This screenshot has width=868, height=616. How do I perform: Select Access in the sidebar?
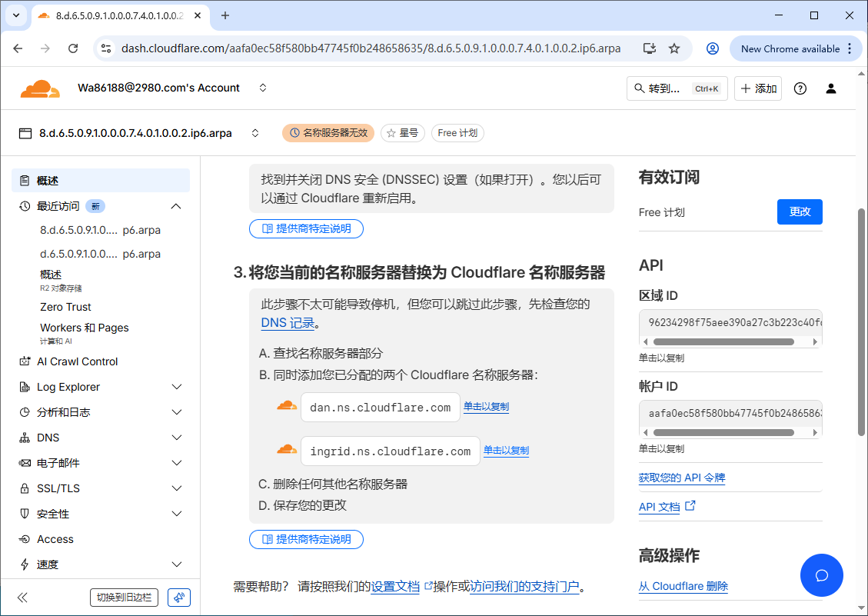[x=58, y=538]
